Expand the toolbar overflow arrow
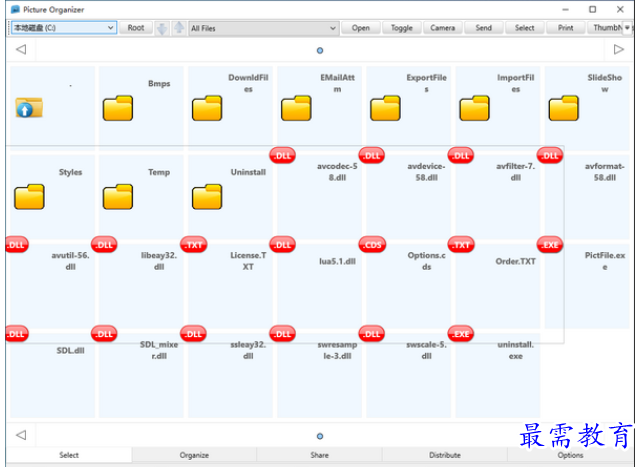 click(x=627, y=28)
